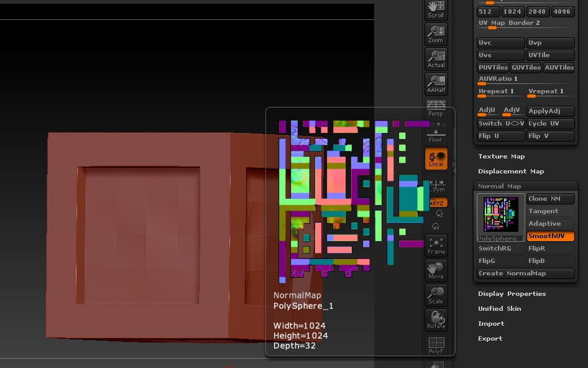Image resolution: width=588 pixels, height=368 pixels.
Task: Apply GUVTiles mapping
Action: tap(526, 68)
